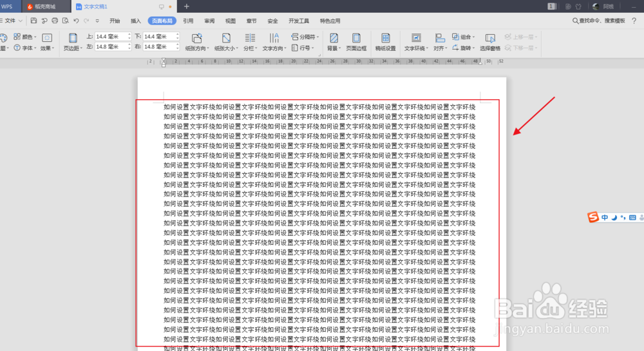Click the window count badge 1
The image size is (644, 351).
coord(552,6)
